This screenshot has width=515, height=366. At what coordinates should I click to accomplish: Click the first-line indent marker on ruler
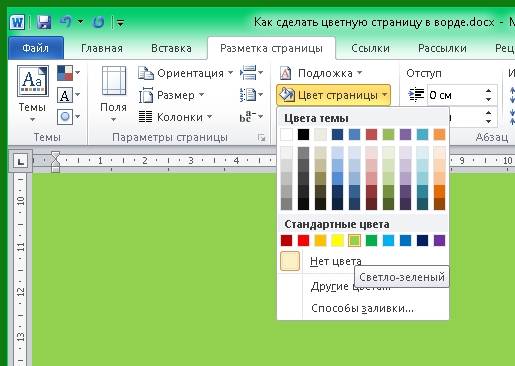coord(55,155)
